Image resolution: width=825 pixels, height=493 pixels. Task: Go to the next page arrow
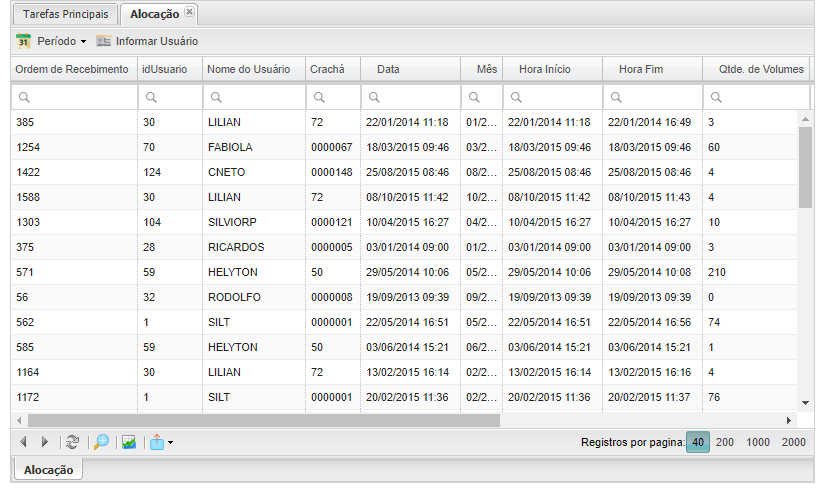click(45, 442)
